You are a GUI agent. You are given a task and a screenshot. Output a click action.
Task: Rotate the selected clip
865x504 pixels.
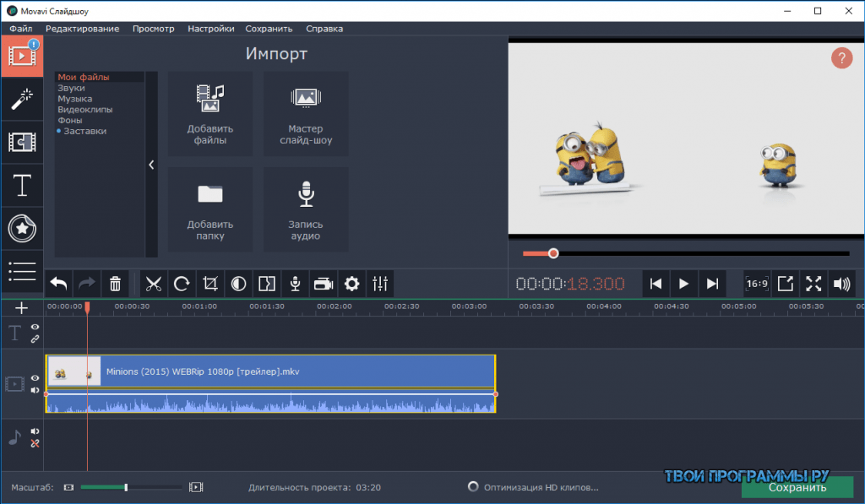click(182, 284)
